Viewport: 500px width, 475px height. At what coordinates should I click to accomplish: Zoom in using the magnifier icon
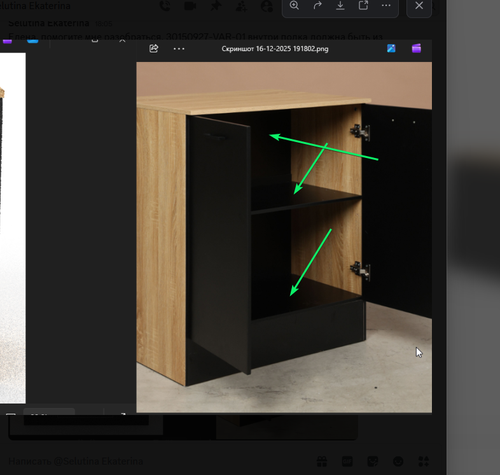pos(294,5)
